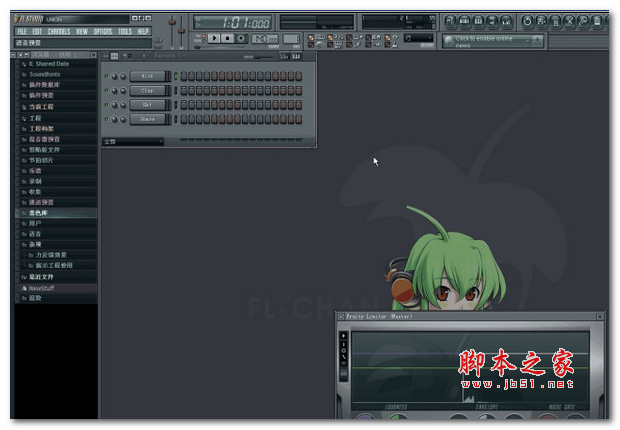Open the CHANNELS menu
Viewport: 620px width, 430px height.
coord(59,31)
